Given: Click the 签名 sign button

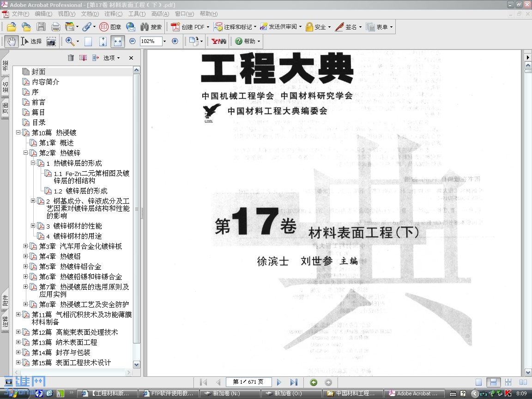Looking at the screenshot, I should [x=349, y=27].
